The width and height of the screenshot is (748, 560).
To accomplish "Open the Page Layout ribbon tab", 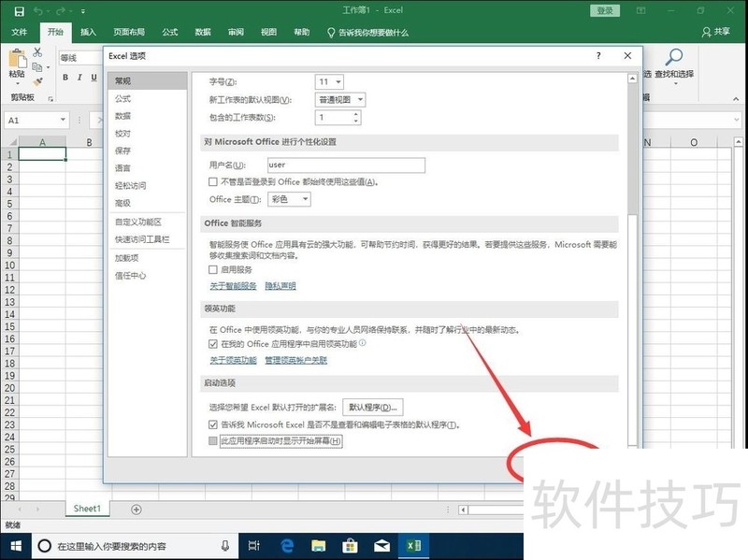I will (129, 32).
